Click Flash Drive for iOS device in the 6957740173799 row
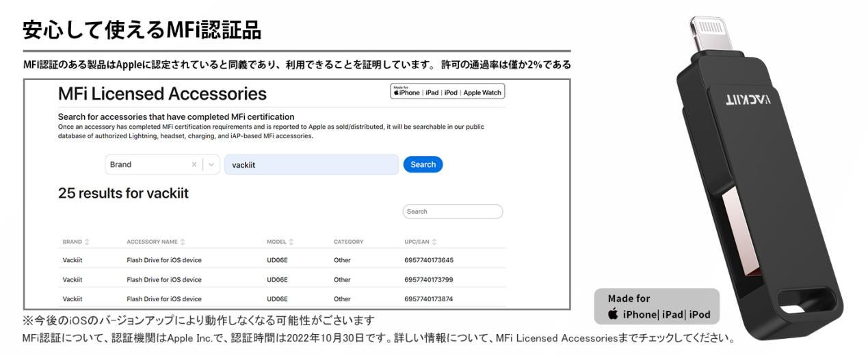Screen dimensions: 868x356 tap(164, 279)
